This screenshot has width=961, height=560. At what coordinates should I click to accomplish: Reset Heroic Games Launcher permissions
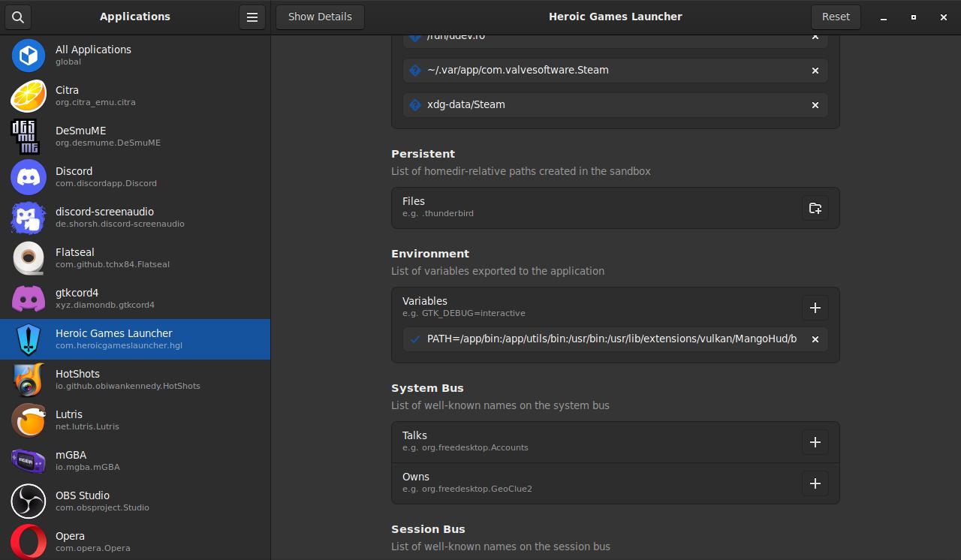click(836, 17)
